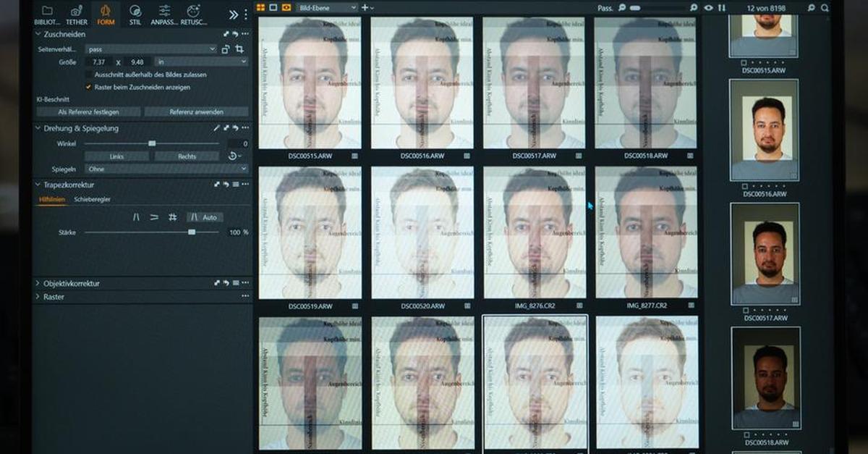Open the Spiegeln dropdown showing Ohne
Image resolution: width=868 pixels, height=454 pixels.
pyautogui.click(x=166, y=169)
